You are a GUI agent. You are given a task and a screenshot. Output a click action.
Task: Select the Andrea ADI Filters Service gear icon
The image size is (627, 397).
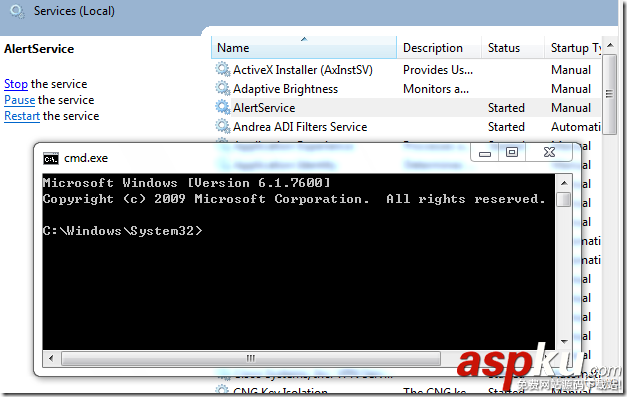(222, 126)
